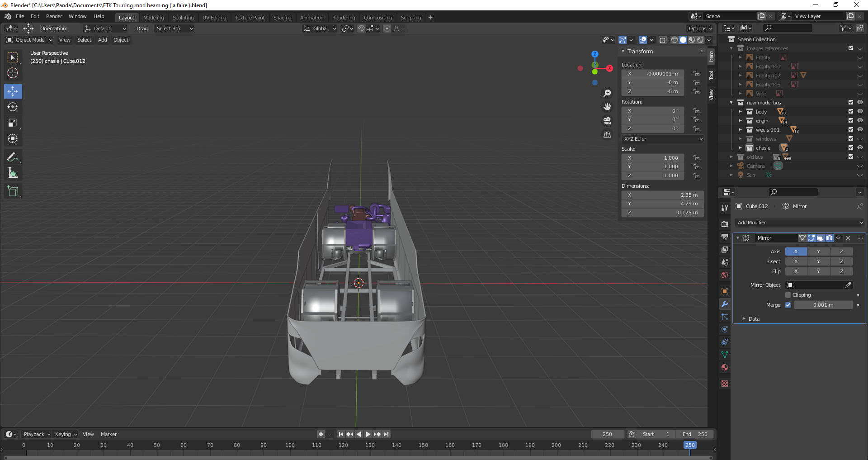Open the Playback menu in timeline
Image resolution: width=868 pixels, height=460 pixels.
pos(37,434)
